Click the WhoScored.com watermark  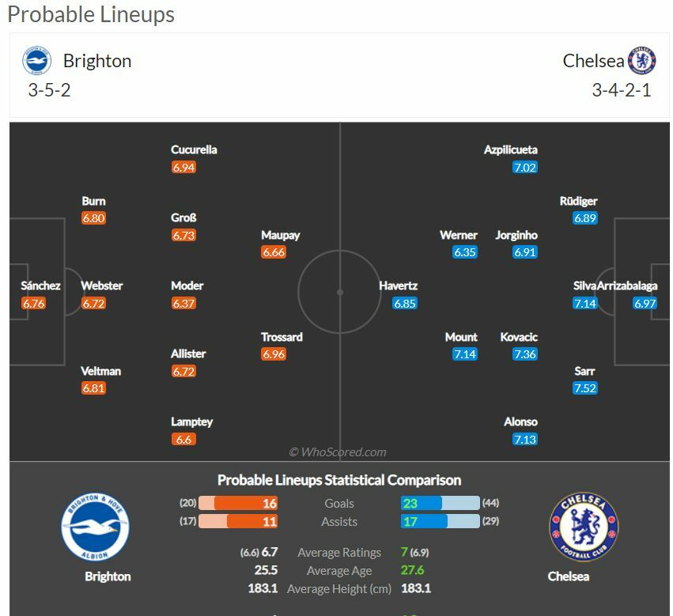click(x=338, y=452)
